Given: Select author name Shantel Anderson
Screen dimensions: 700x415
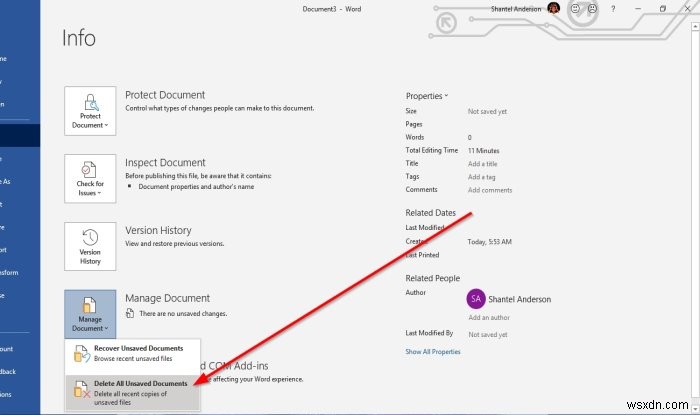Looking at the screenshot, I should (520, 299).
